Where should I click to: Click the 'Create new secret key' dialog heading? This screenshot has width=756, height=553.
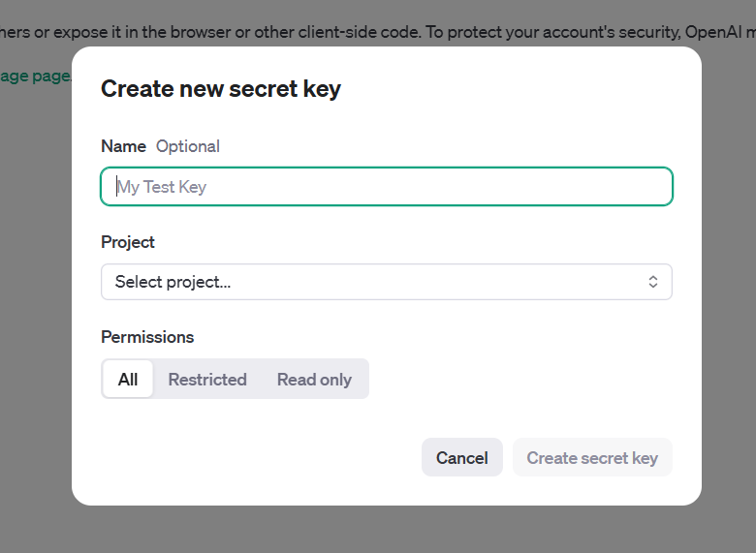221,89
